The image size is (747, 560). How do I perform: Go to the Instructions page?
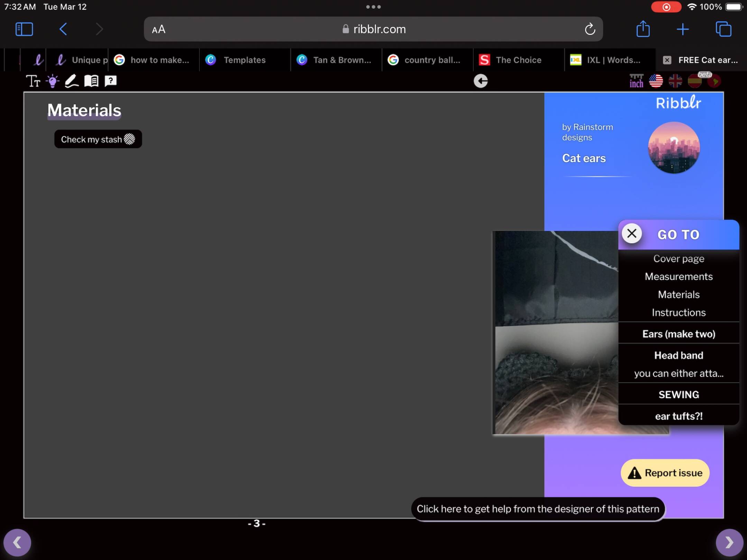679,312
